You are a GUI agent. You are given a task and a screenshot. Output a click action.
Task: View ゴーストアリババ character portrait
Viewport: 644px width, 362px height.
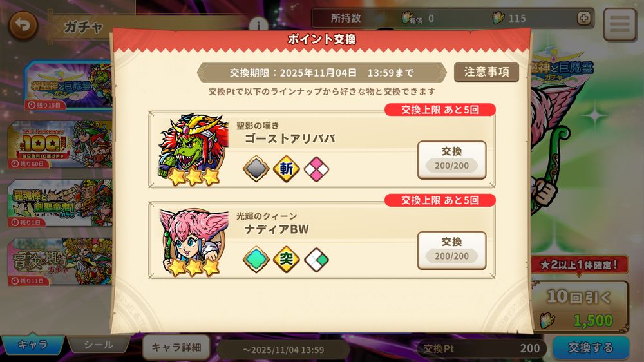pyautogui.click(x=193, y=150)
